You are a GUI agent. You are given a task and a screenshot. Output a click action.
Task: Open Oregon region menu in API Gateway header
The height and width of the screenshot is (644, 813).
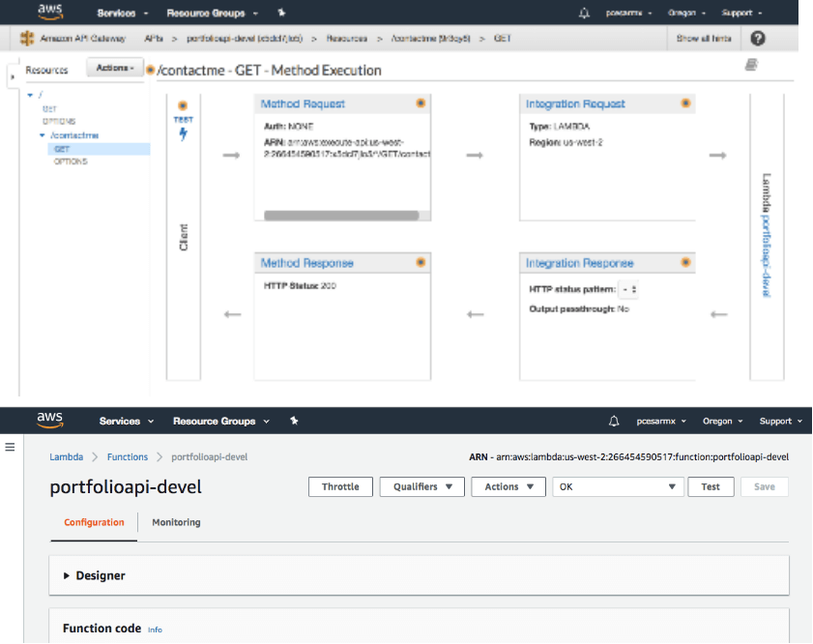pos(686,13)
